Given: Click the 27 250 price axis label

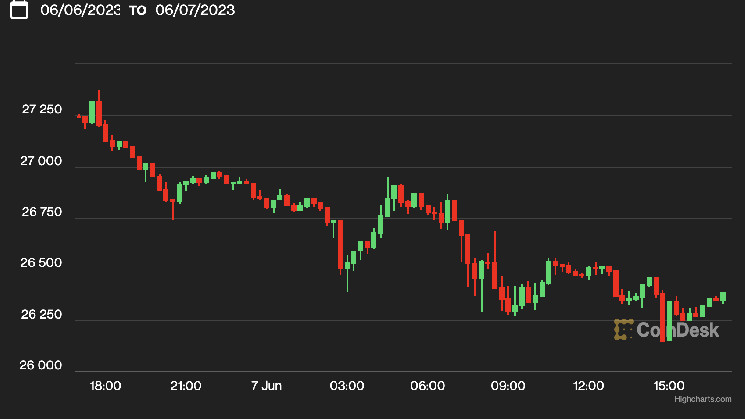Looking at the screenshot, I should (42, 108).
